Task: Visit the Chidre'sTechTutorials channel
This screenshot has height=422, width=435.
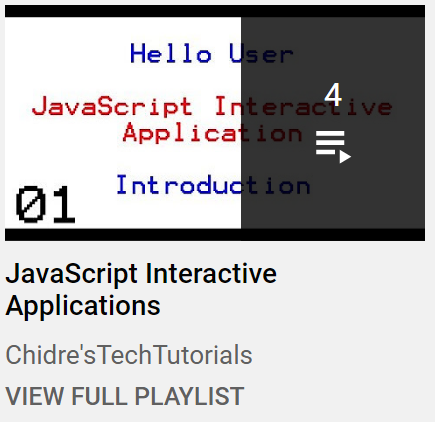Action: tap(129, 355)
